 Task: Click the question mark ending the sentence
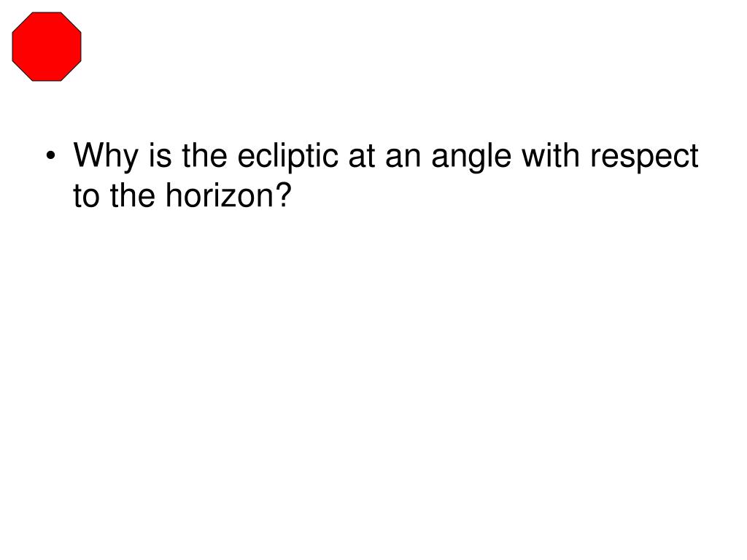click(283, 195)
